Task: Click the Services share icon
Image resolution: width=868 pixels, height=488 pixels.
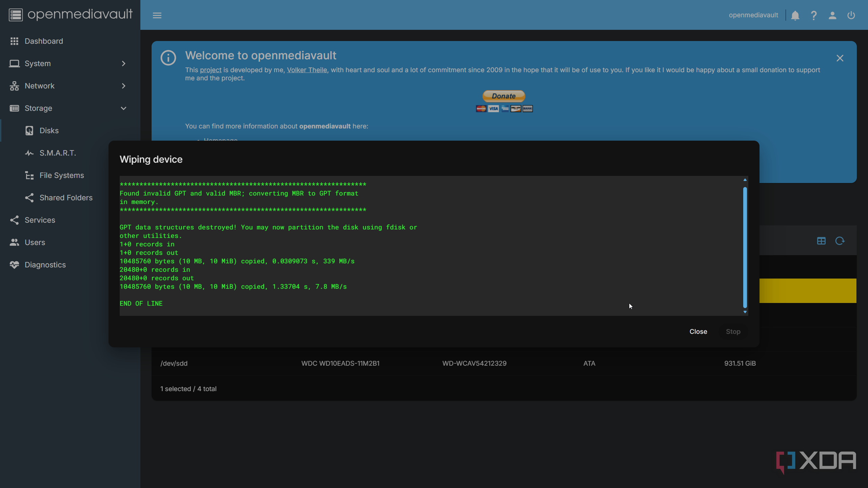Action: 14,220
